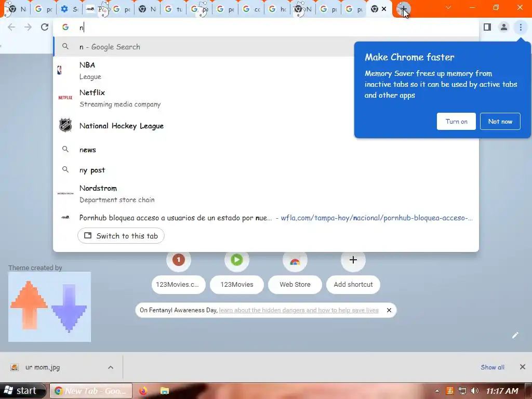Screen dimensions: 532x399
Task: Click 'Show all' downloads link
Action: click(493, 367)
